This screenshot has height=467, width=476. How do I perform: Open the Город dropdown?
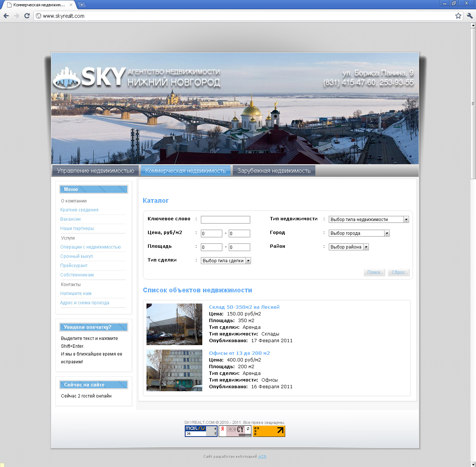[x=359, y=233]
